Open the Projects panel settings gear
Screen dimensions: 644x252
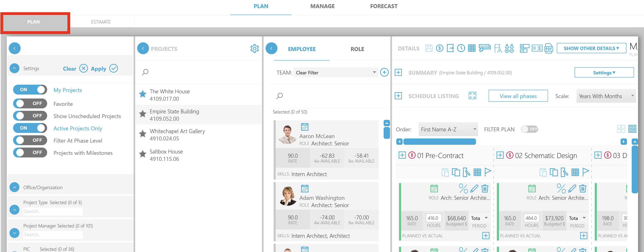click(254, 48)
